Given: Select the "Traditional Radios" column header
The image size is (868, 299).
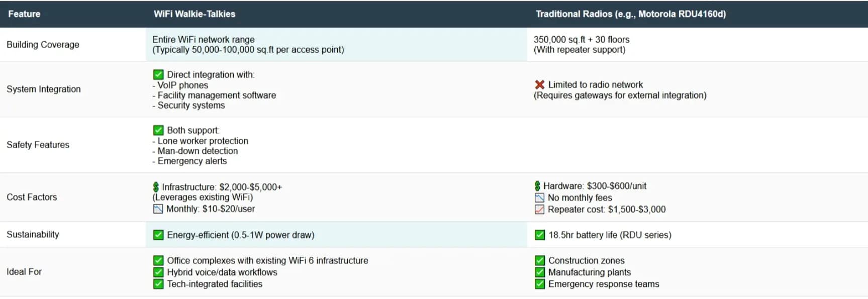Looking at the screenshot, I should 630,14.
